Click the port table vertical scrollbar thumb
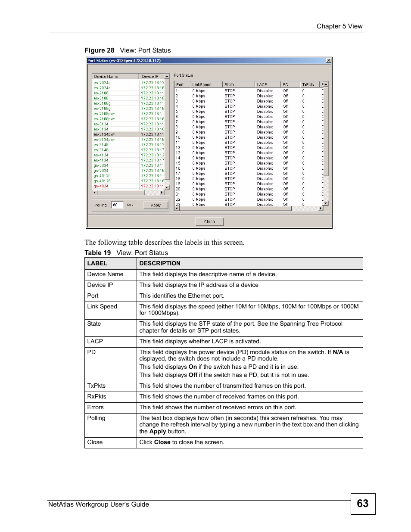The image size is (411, 532). (326, 131)
